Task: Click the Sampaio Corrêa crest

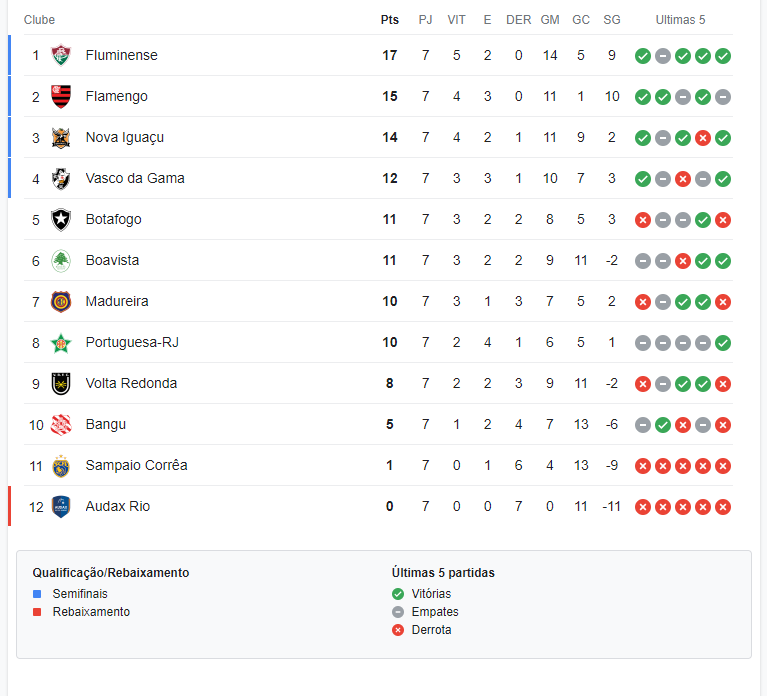Action: [x=61, y=466]
